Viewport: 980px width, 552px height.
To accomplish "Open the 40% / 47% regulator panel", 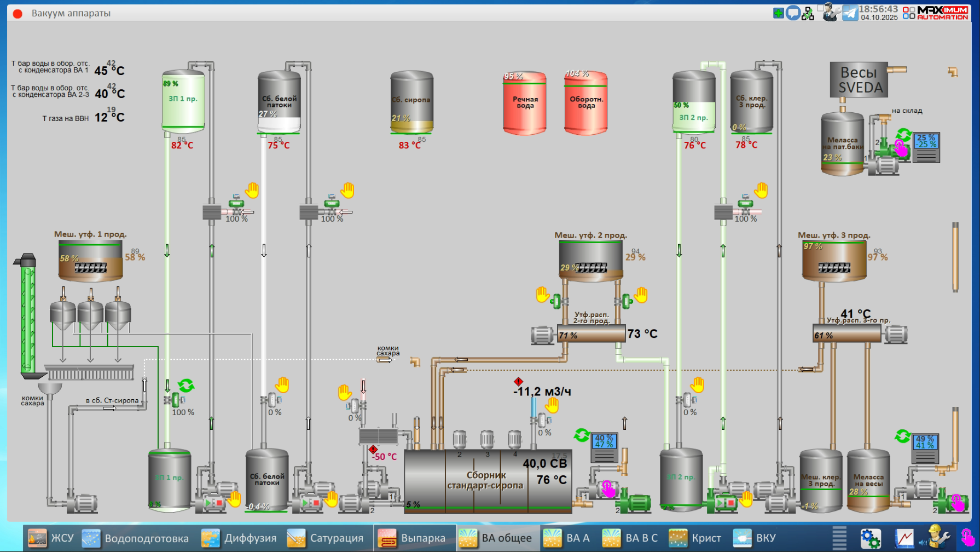I will click(604, 447).
